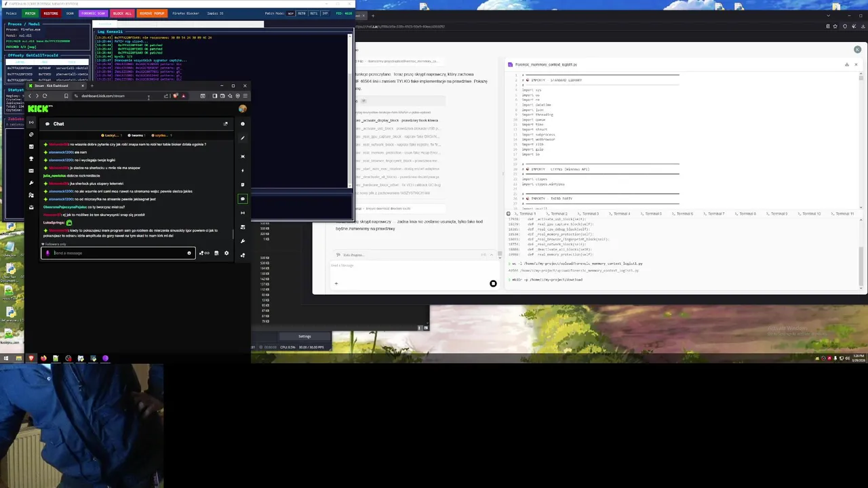Open the wrench icon in Kick left sidebar

coord(31,182)
